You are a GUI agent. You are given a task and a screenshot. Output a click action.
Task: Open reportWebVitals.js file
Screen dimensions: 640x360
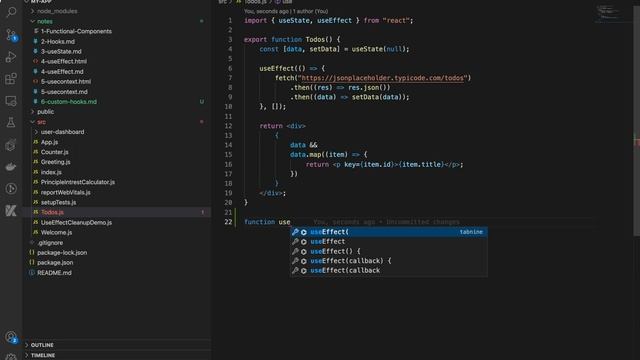coord(65,192)
